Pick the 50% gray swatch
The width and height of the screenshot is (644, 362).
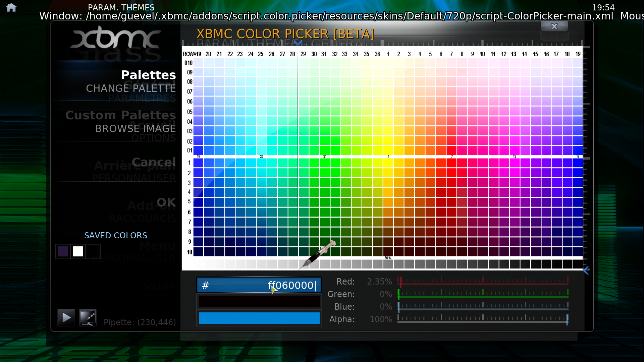pos(388,264)
